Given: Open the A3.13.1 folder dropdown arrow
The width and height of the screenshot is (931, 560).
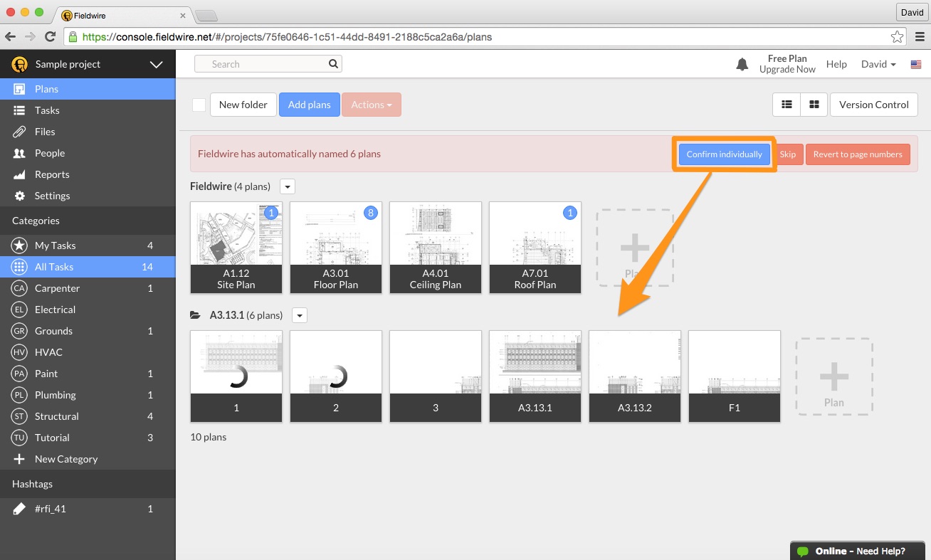Looking at the screenshot, I should point(299,315).
